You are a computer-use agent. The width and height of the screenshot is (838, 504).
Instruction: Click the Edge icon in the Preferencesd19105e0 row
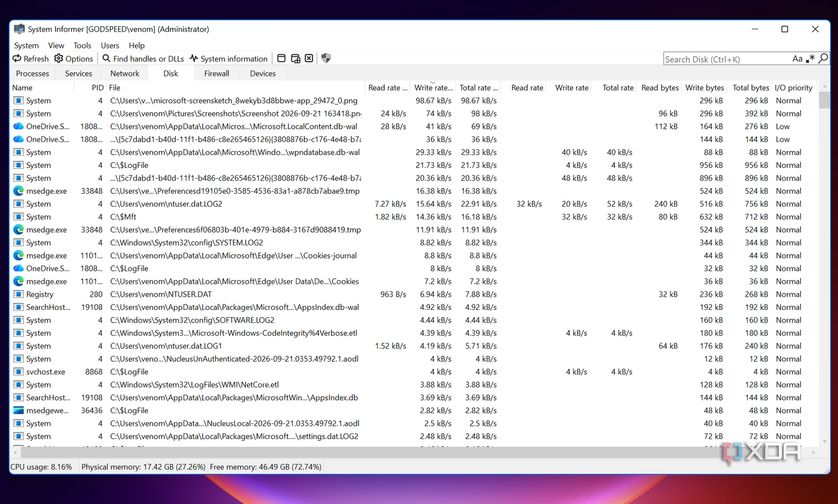coord(19,191)
